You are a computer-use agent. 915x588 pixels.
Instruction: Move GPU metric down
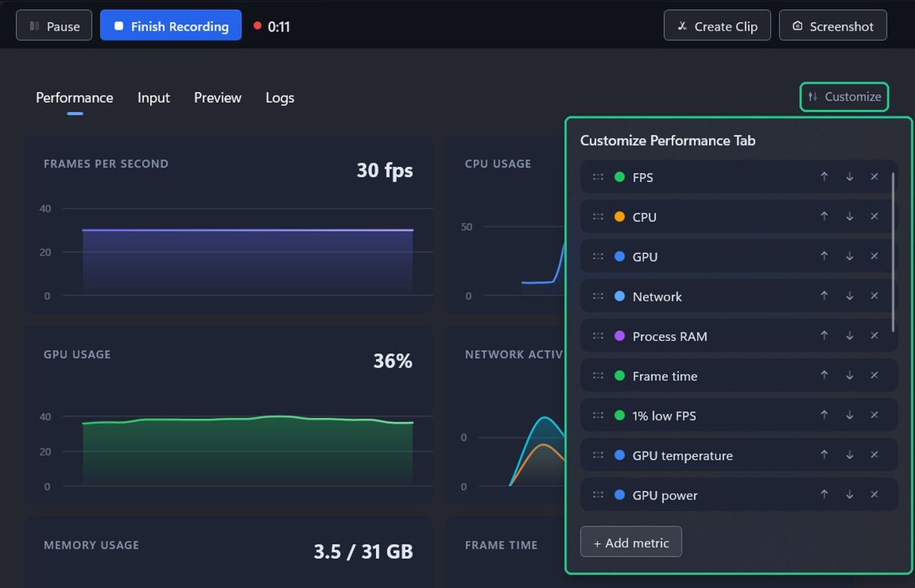click(849, 256)
